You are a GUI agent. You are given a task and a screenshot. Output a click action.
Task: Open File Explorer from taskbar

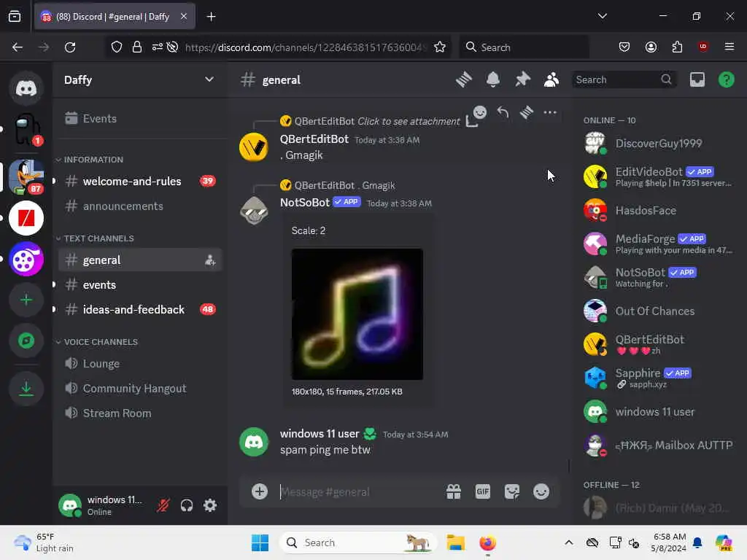click(455, 542)
